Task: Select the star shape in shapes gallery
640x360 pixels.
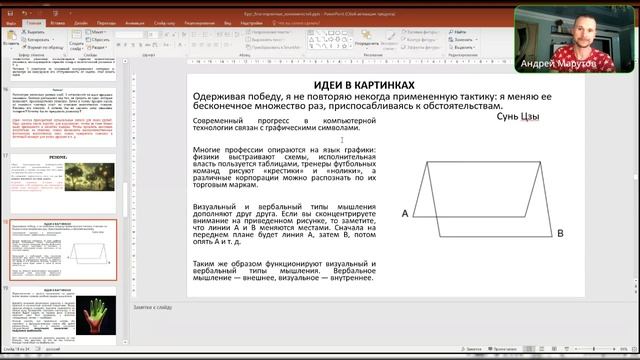Action: click(x=344, y=46)
